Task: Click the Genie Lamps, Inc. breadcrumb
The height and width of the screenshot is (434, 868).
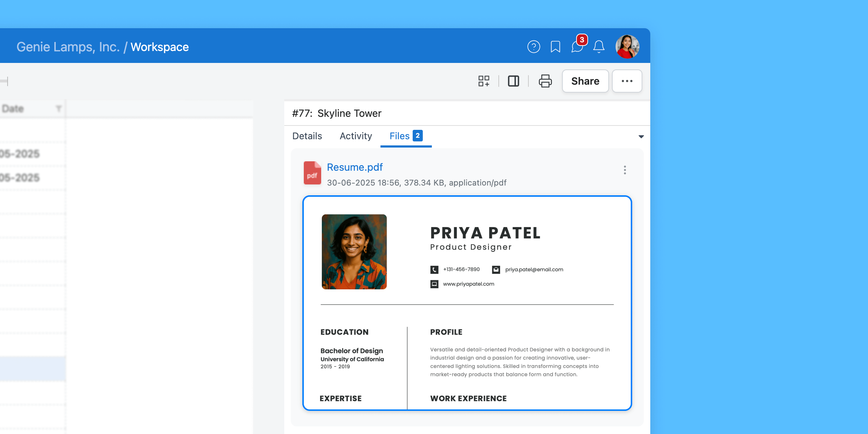Action: click(x=68, y=47)
